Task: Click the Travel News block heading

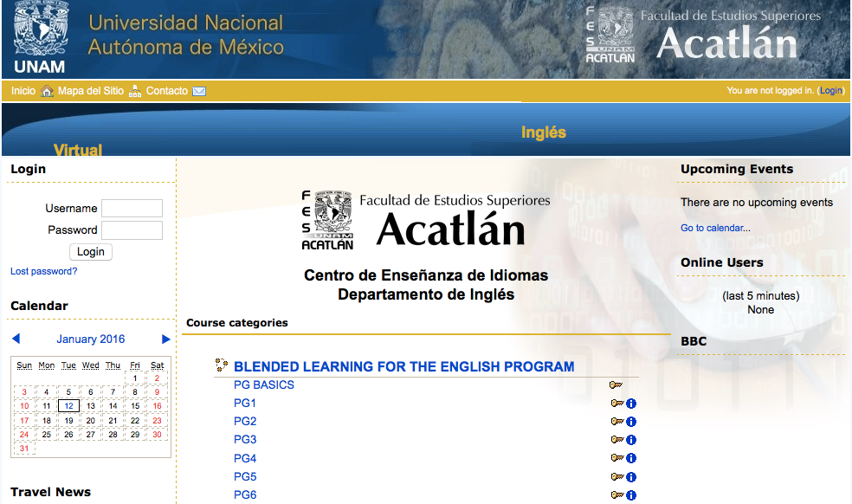Action: click(x=50, y=492)
